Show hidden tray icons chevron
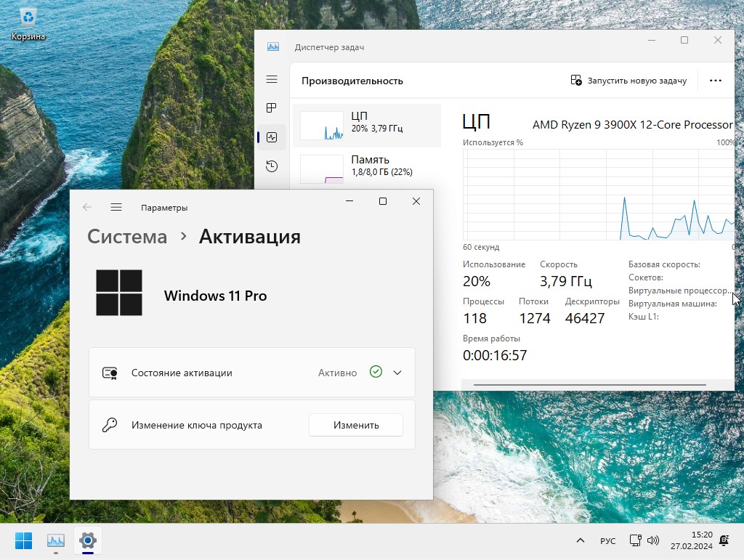The height and width of the screenshot is (560, 744). [581, 540]
